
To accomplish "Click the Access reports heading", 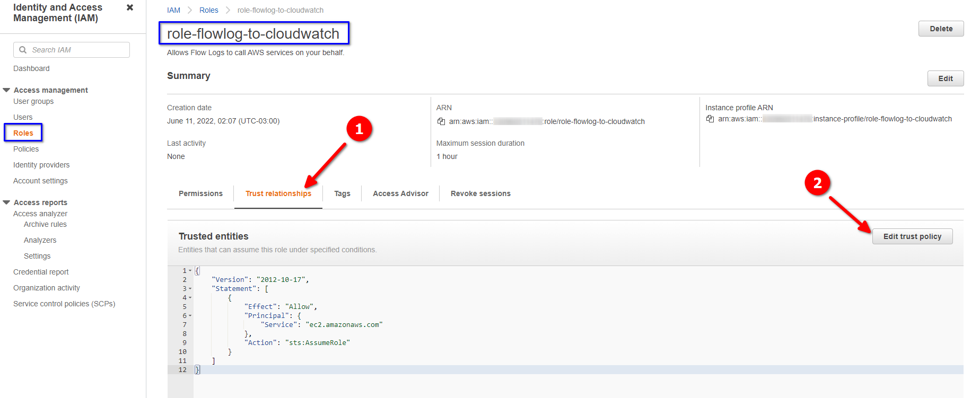I will point(40,202).
